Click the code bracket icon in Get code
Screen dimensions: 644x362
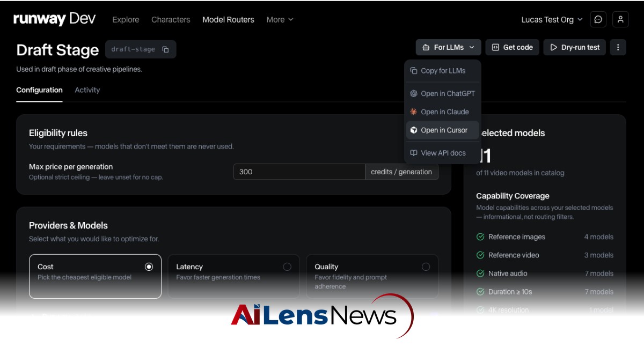coord(495,47)
